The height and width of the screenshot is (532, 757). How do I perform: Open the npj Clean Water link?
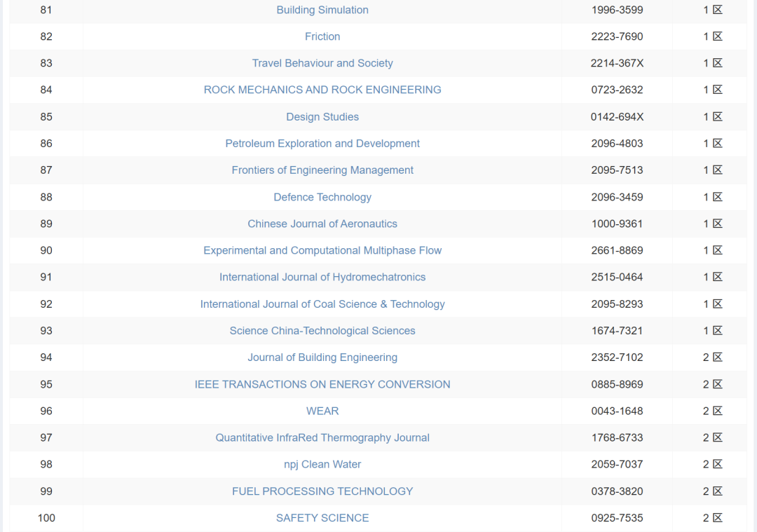click(x=322, y=464)
